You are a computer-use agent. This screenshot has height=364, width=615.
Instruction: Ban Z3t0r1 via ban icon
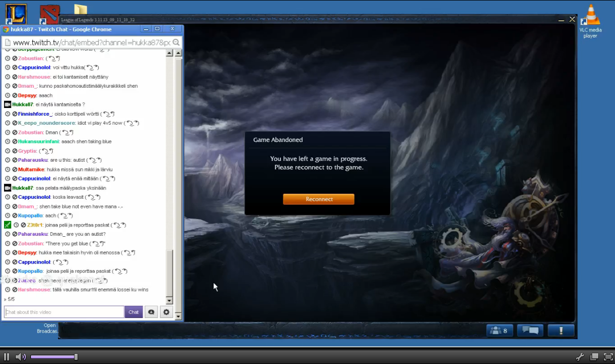tap(23, 225)
